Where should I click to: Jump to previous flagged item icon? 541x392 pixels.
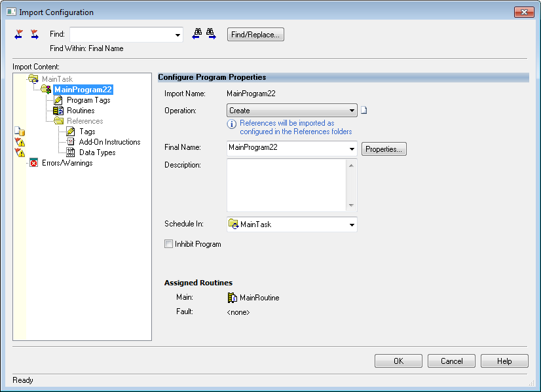(x=18, y=34)
